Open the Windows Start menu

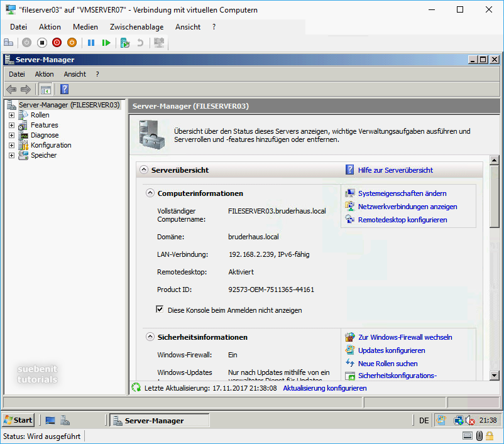pos(18,420)
